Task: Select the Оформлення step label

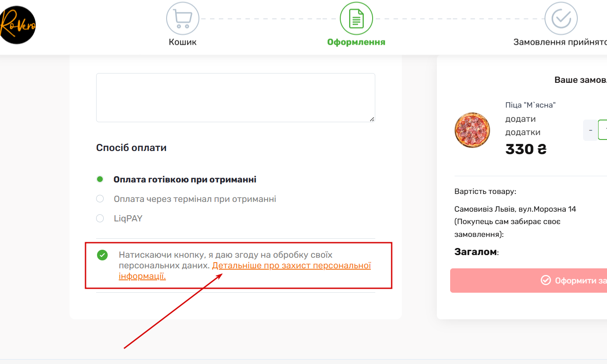Action: coord(356,43)
